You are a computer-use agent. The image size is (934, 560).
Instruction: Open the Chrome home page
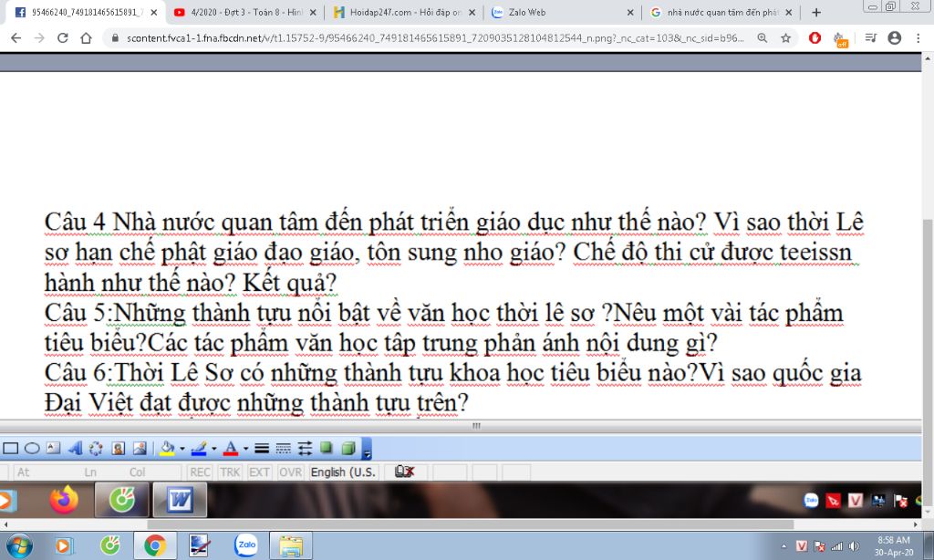point(86,38)
